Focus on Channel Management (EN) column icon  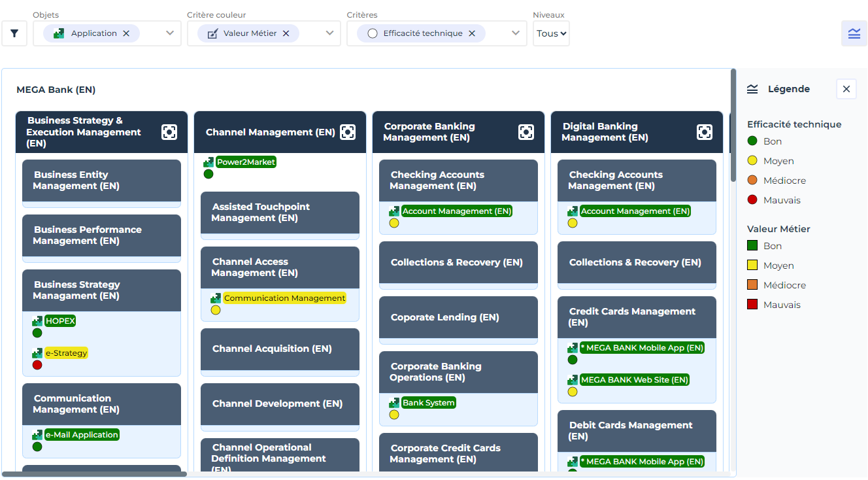click(348, 132)
